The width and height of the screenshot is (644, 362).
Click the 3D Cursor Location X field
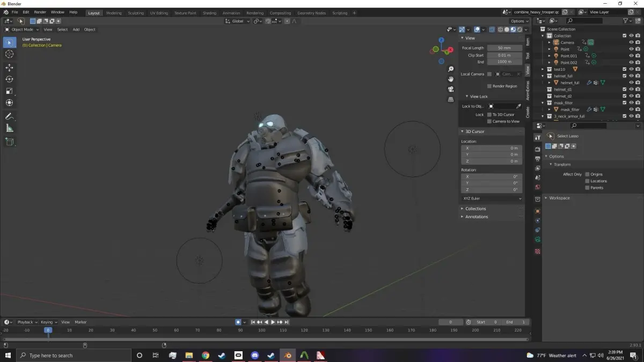(x=492, y=148)
